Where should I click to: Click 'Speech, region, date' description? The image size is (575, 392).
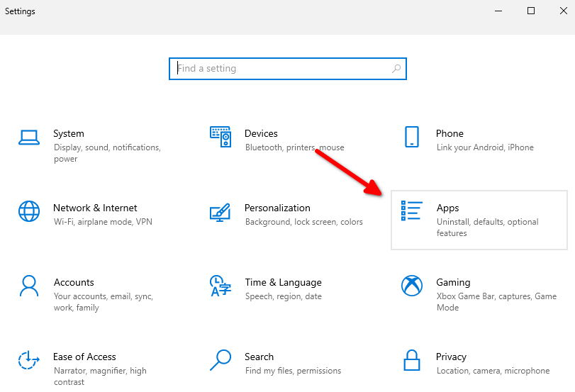click(x=284, y=296)
